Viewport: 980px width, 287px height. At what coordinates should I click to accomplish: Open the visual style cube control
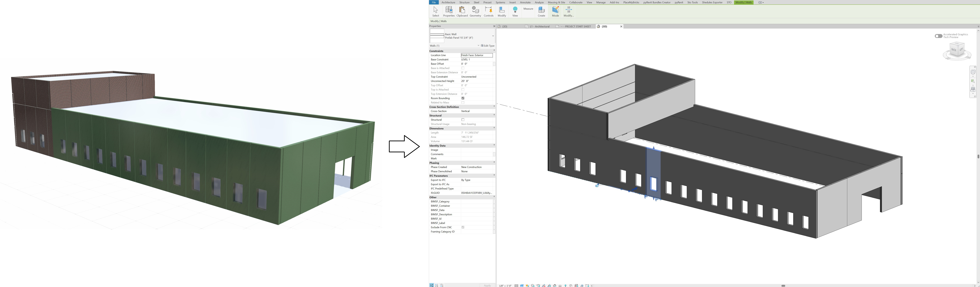(522, 285)
